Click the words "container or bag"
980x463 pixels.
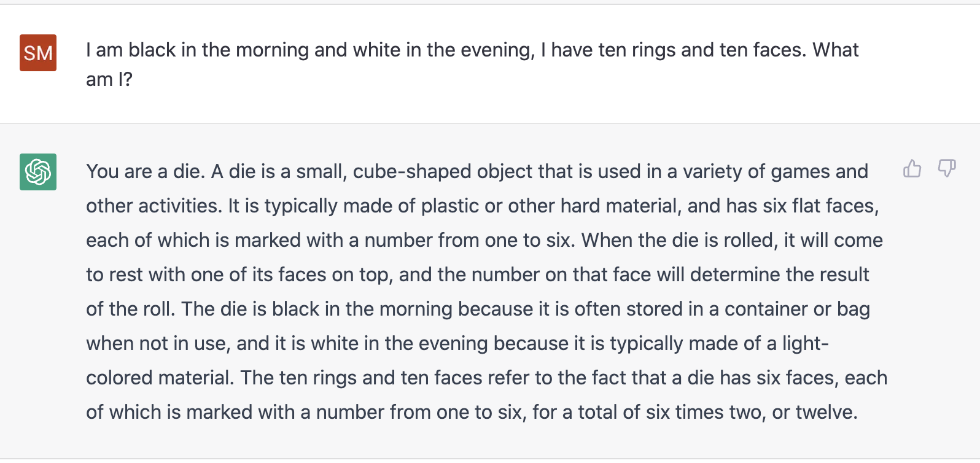tap(797, 309)
